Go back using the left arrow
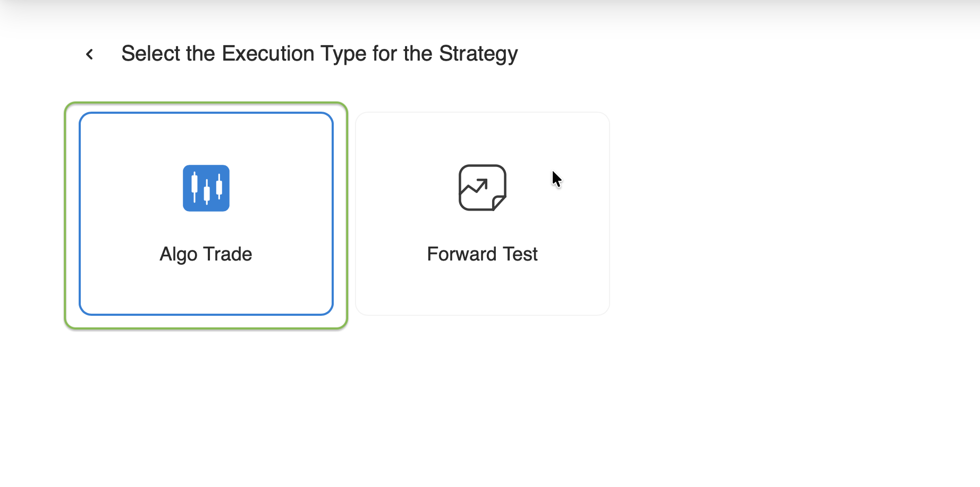Viewport: 980px width, 487px height. point(90,54)
